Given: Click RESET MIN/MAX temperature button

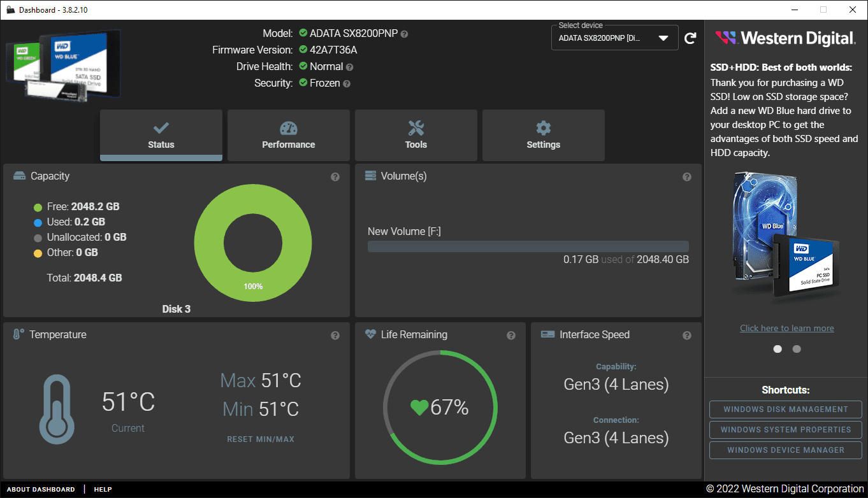Looking at the screenshot, I should [x=261, y=439].
